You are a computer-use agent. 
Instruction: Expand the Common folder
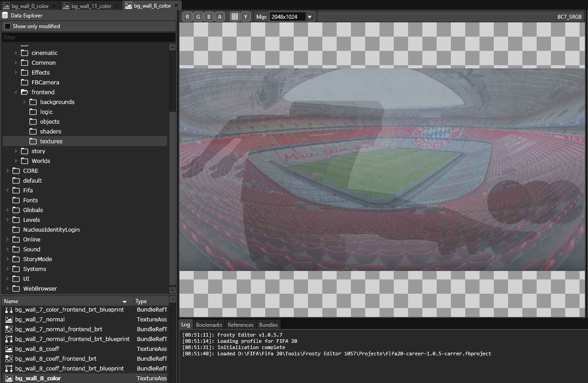pos(16,62)
